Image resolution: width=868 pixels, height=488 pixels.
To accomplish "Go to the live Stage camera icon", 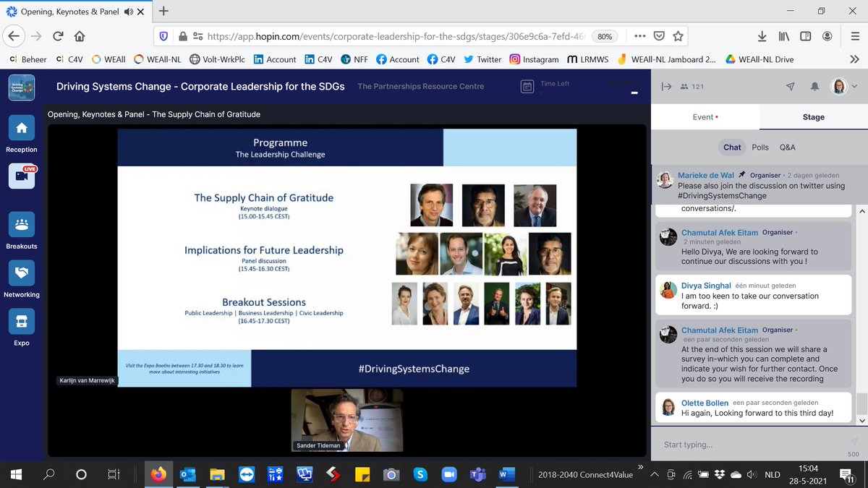I will 22,176.
